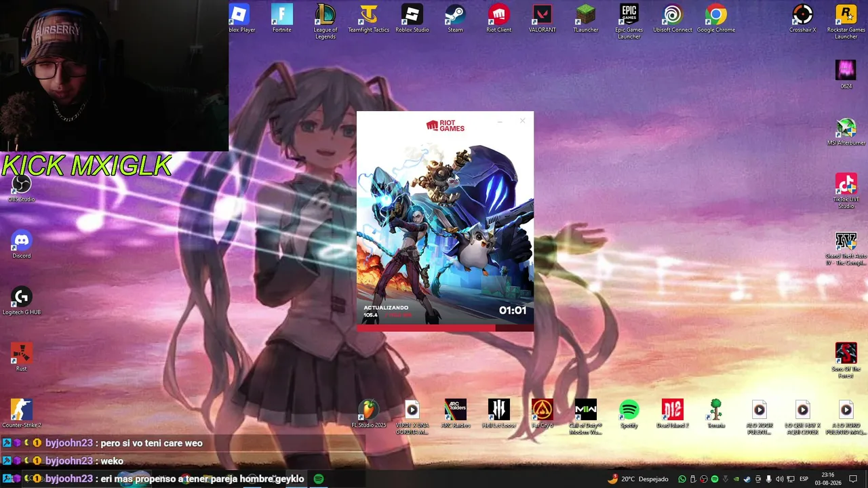Select the Hell Let Loose icon
This screenshot has height=488, width=868.
(498, 413)
